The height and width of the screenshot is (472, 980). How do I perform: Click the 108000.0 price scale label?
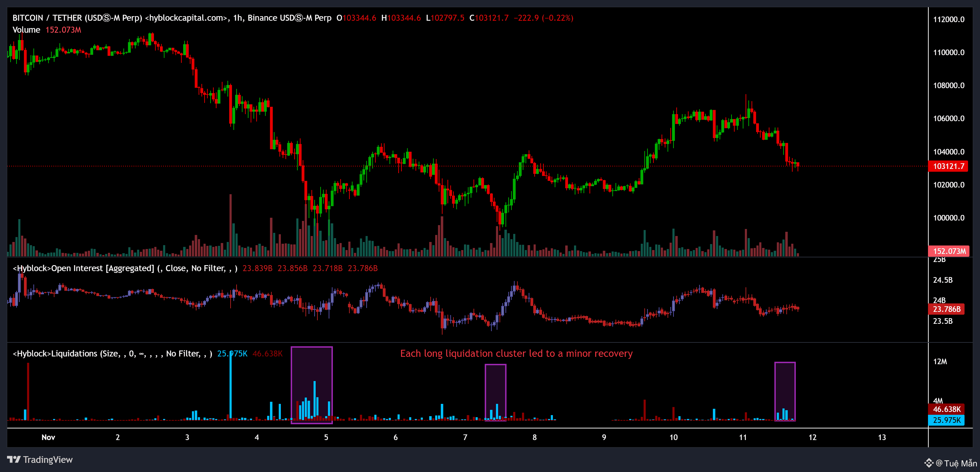pyautogui.click(x=948, y=85)
